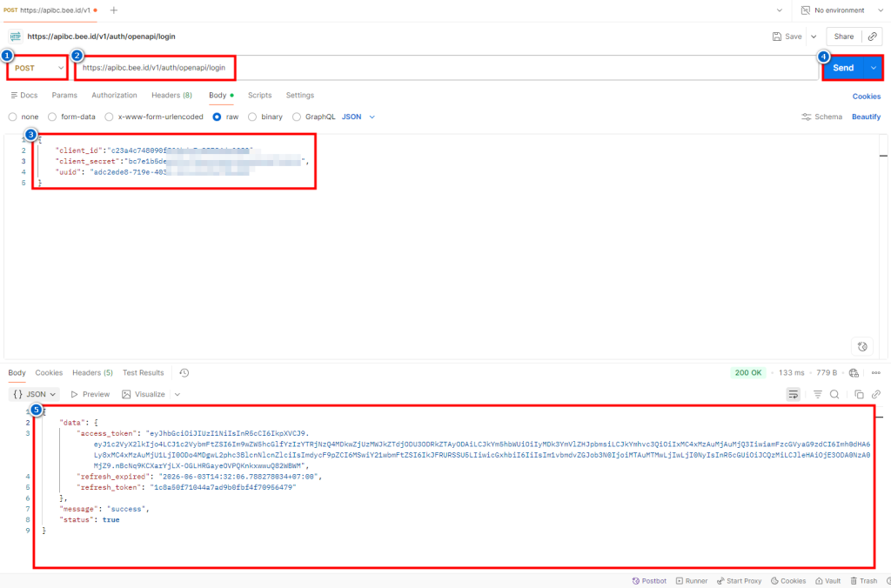Open response Headers (5) tab

[92, 372]
